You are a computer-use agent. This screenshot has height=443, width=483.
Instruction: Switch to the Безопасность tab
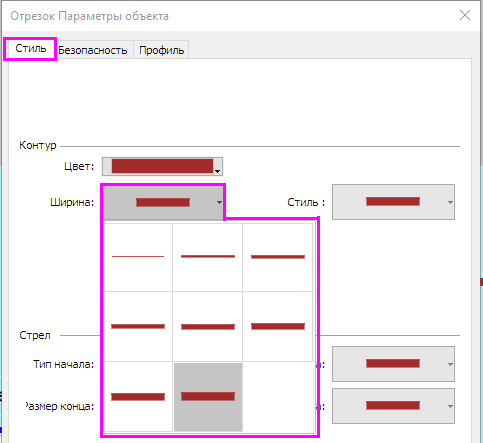[93, 50]
